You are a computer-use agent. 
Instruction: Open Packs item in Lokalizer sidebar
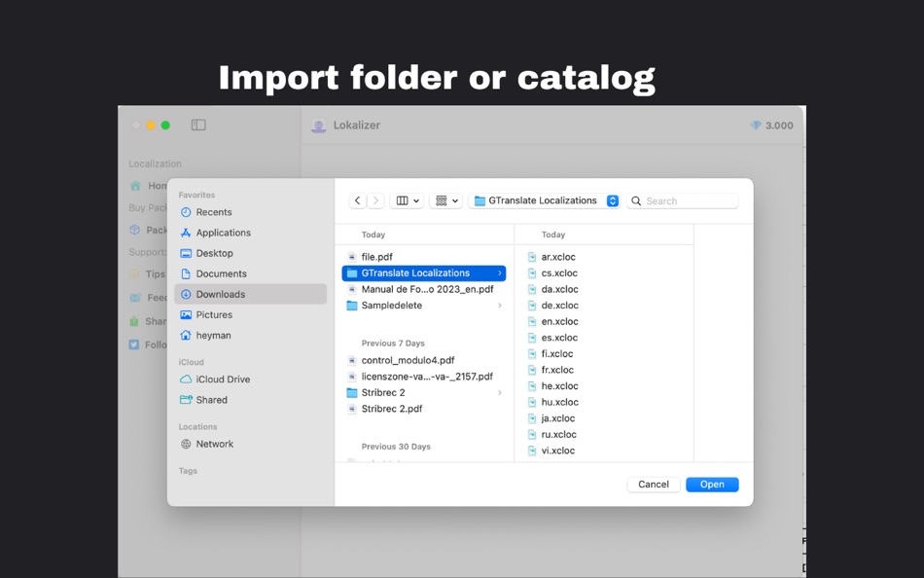148,230
